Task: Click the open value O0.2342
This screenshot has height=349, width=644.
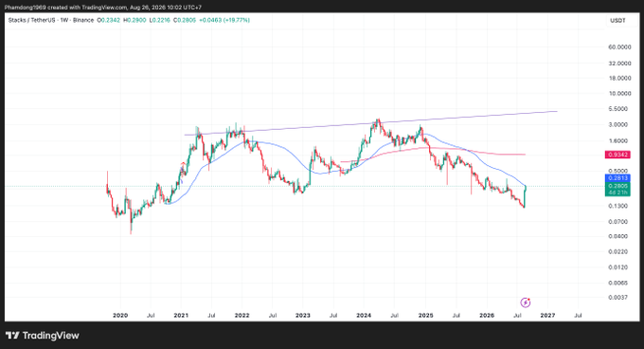Action: 109,20
